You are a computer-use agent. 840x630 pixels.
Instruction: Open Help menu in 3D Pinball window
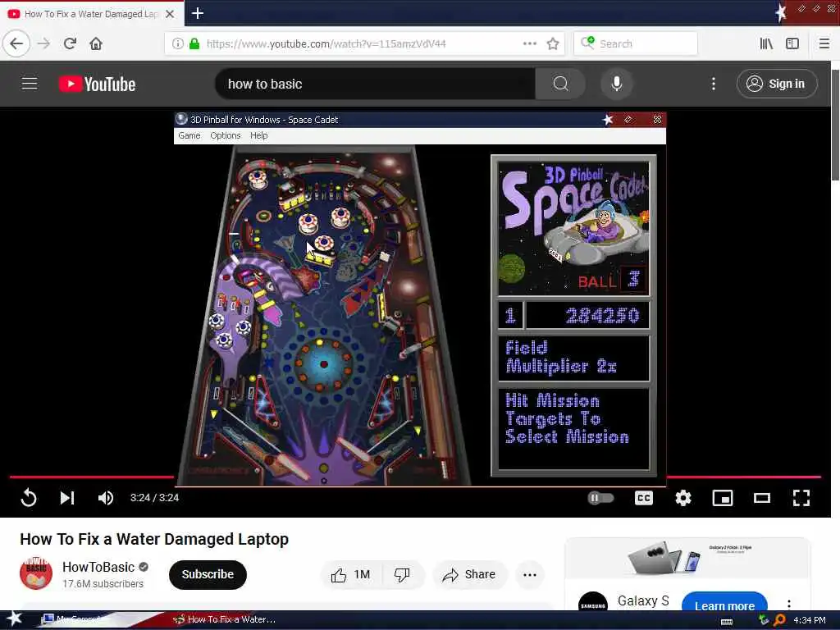coord(258,135)
